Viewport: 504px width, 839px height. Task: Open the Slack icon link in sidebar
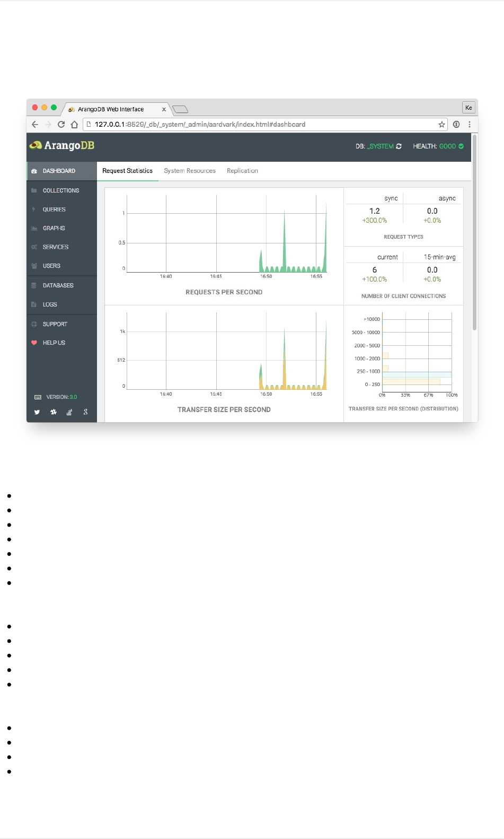click(54, 412)
